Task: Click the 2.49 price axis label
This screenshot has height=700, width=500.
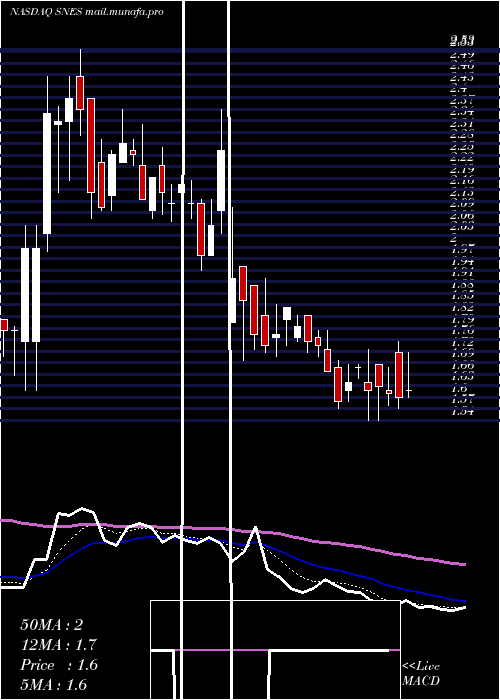Action: [462, 54]
